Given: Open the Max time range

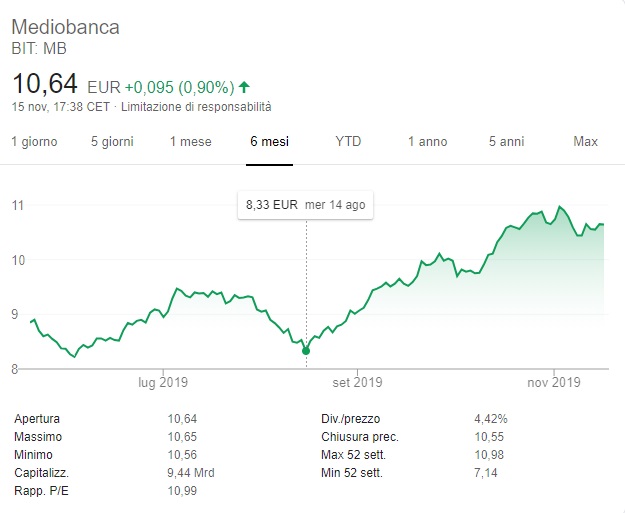Looking at the screenshot, I should [x=585, y=142].
